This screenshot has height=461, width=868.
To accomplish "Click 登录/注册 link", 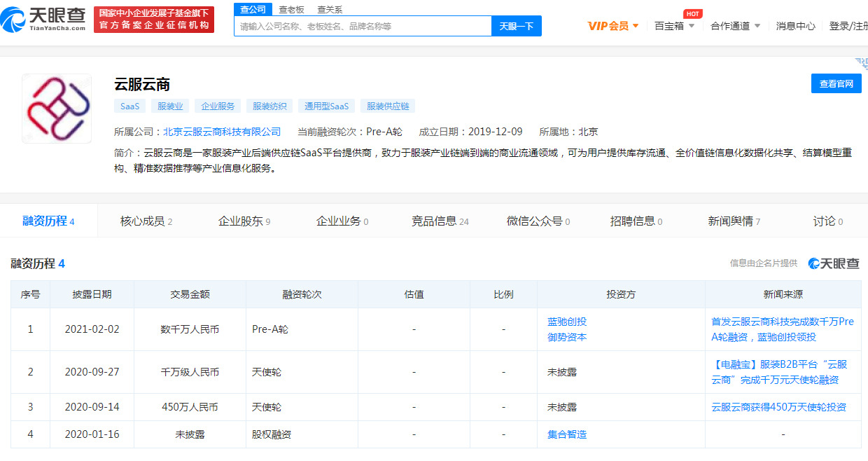I will point(848,26).
